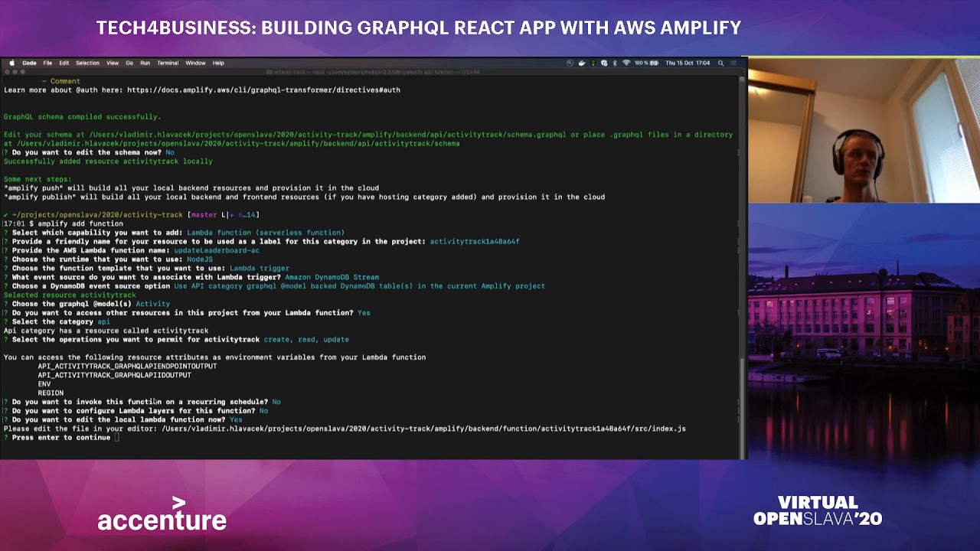
Task: Open the File menu
Action: [x=47, y=63]
